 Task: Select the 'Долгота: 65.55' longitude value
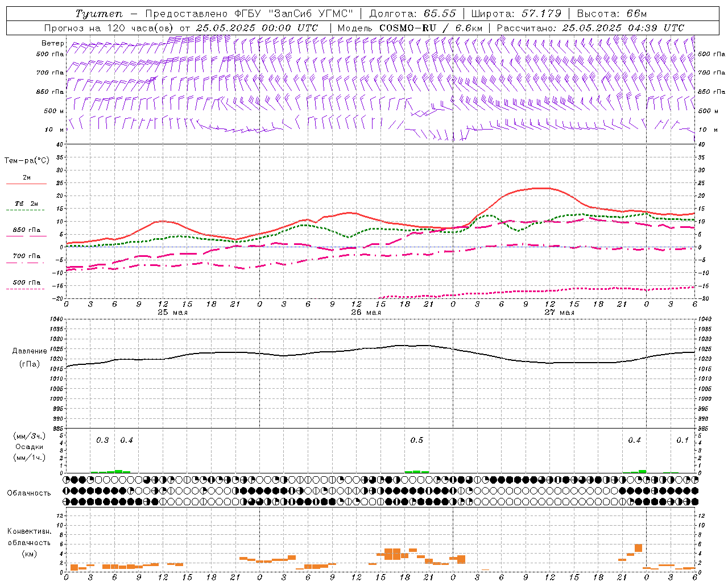[x=412, y=14]
